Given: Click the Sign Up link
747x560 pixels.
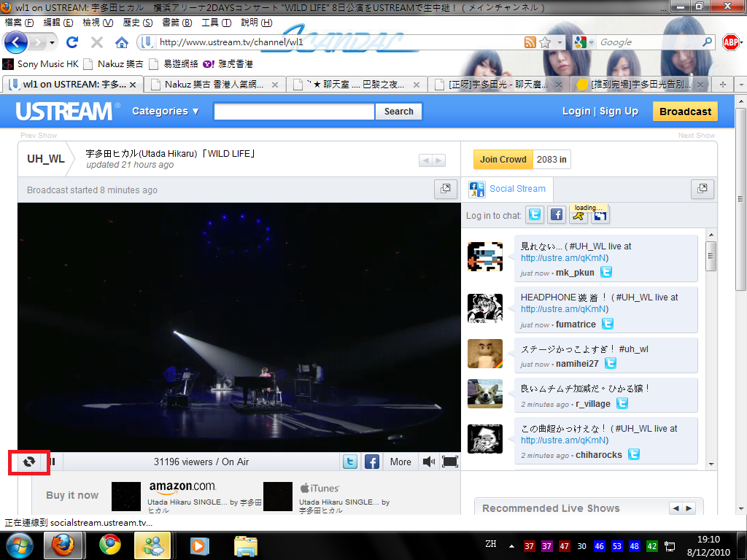Looking at the screenshot, I should pyautogui.click(x=619, y=111).
